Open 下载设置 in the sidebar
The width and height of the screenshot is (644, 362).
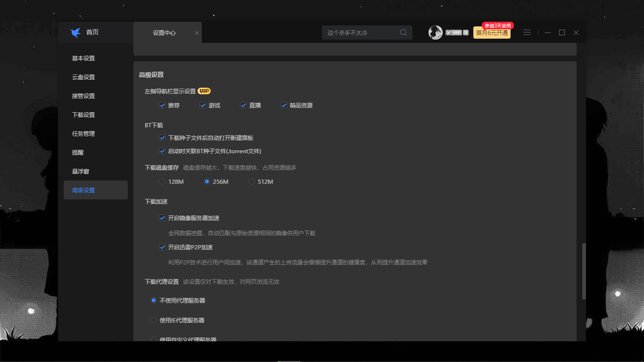tap(83, 115)
